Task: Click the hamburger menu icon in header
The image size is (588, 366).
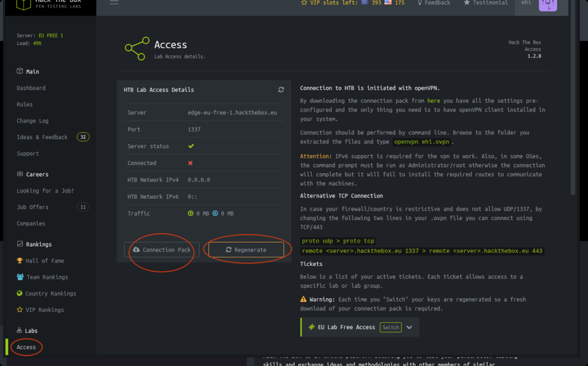Action: point(114,2)
